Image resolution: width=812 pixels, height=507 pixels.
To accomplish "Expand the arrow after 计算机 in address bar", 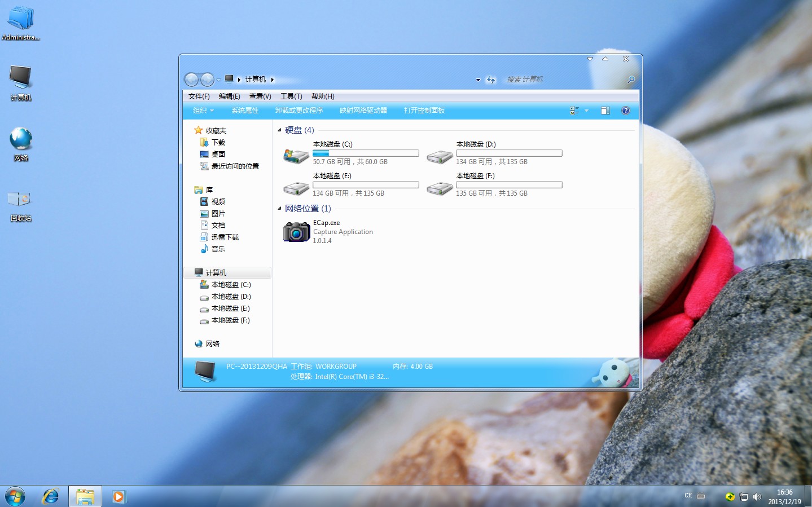I will coord(272,80).
